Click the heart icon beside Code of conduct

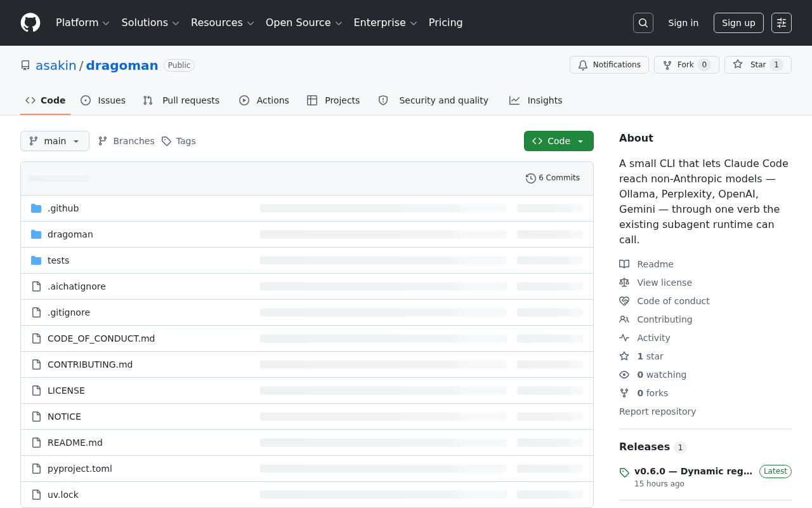pyautogui.click(x=624, y=301)
